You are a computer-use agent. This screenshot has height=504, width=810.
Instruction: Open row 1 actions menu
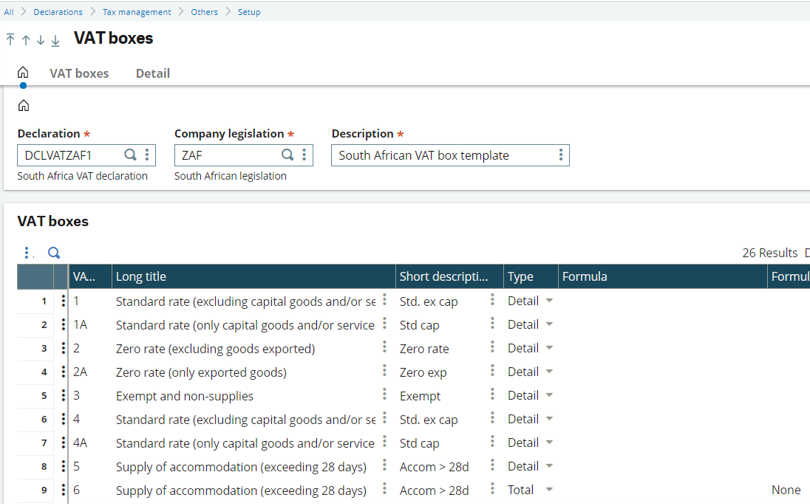(x=63, y=301)
